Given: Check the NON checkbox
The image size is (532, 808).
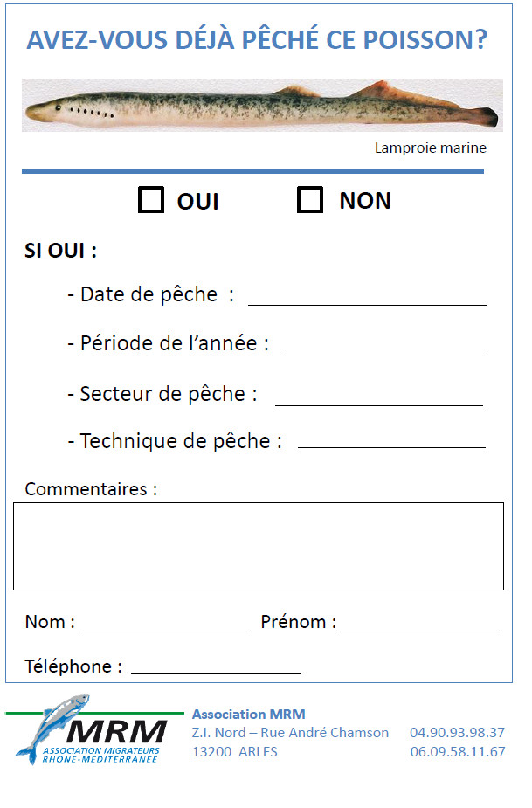Looking at the screenshot, I should (310, 200).
